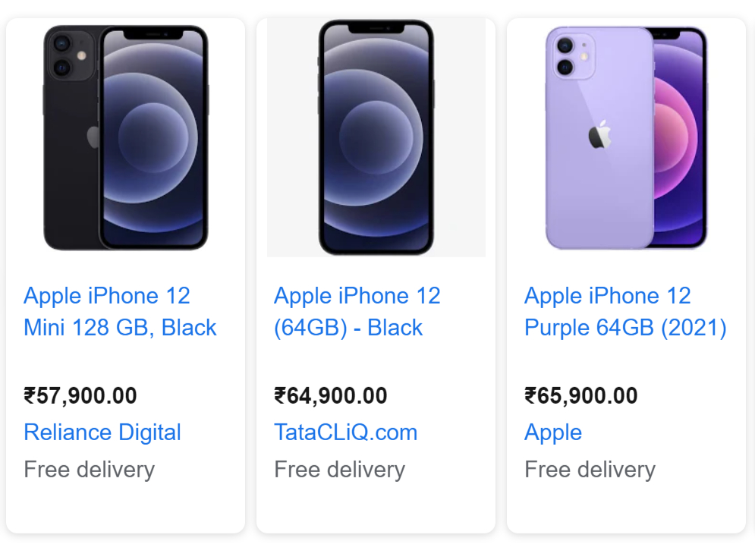The width and height of the screenshot is (755, 560).
Task: Click the Apple logo on the purple iPhone
Action: [599, 137]
